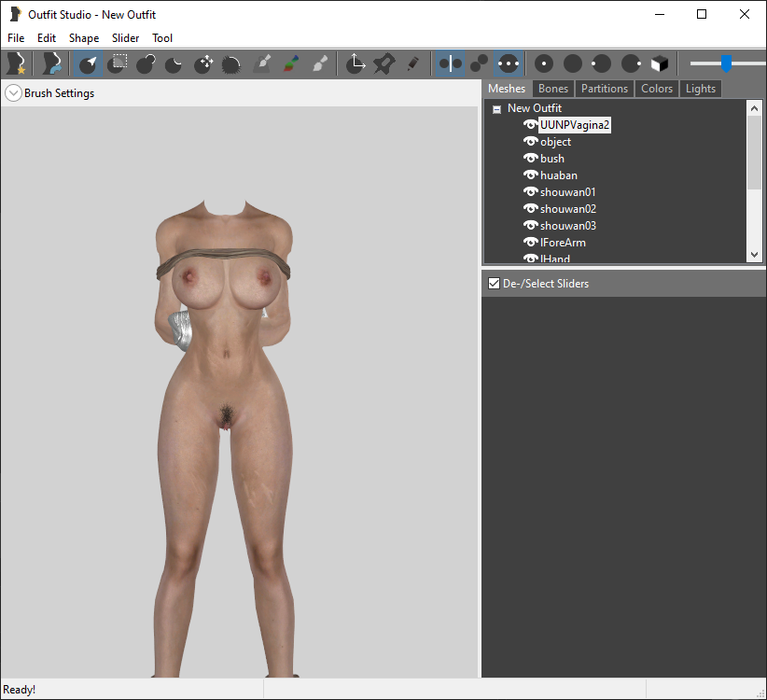
Task: Switch to the Partitions tab
Action: (605, 89)
